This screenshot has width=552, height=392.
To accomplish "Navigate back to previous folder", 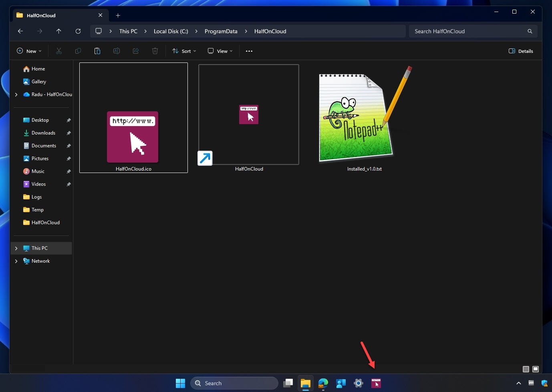I will pos(20,31).
